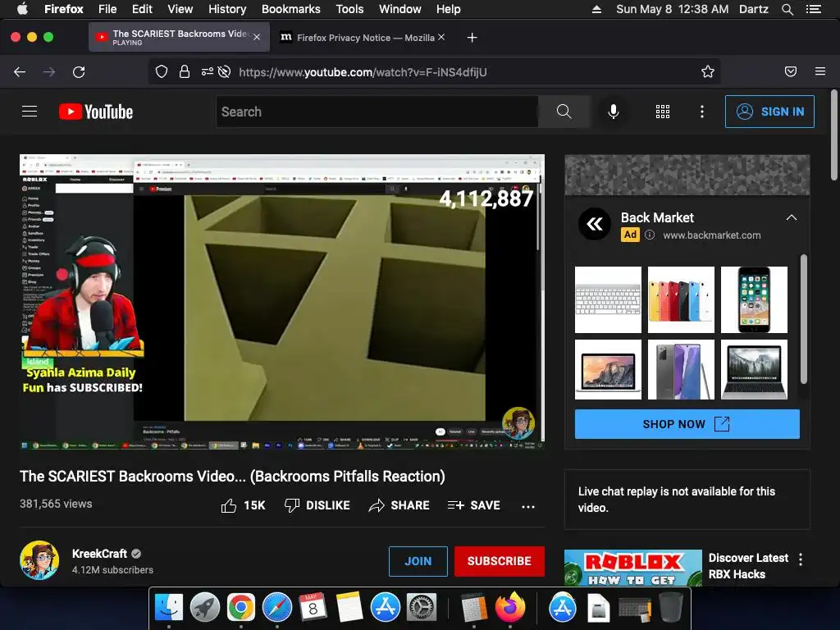Open the tracking protection shield icon
This screenshot has width=840, height=630.
[x=162, y=72]
